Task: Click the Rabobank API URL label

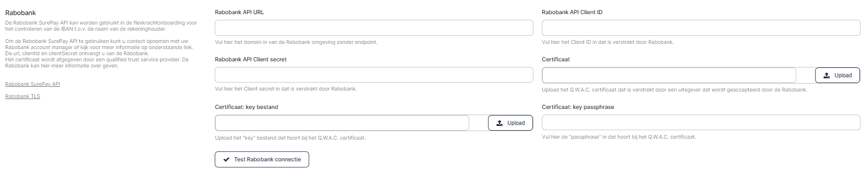Action: 239,12
